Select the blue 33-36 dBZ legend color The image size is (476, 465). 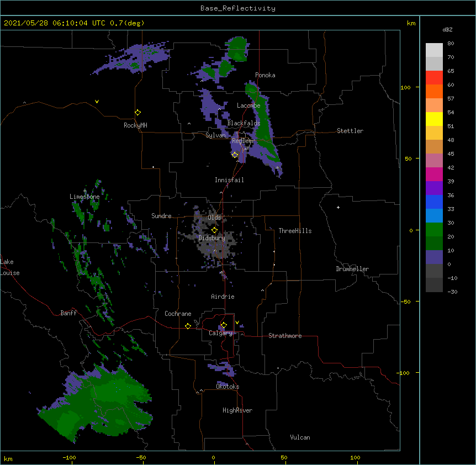point(434,202)
